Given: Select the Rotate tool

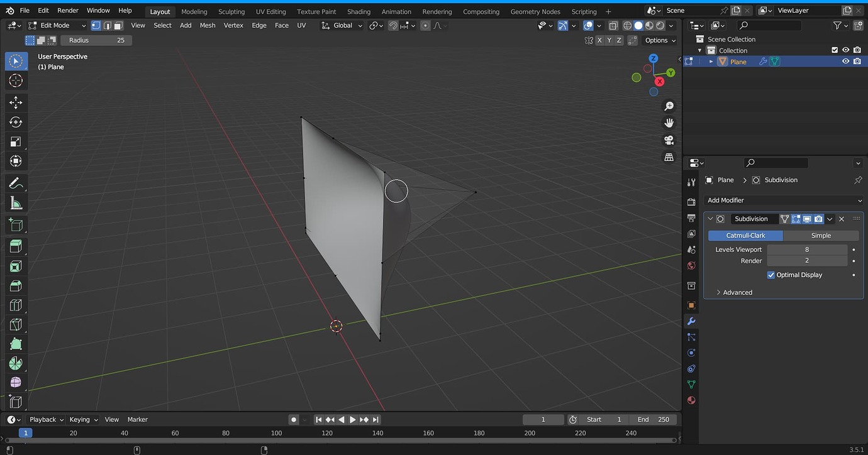Looking at the screenshot, I should pyautogui.click(x=16, y=122).
